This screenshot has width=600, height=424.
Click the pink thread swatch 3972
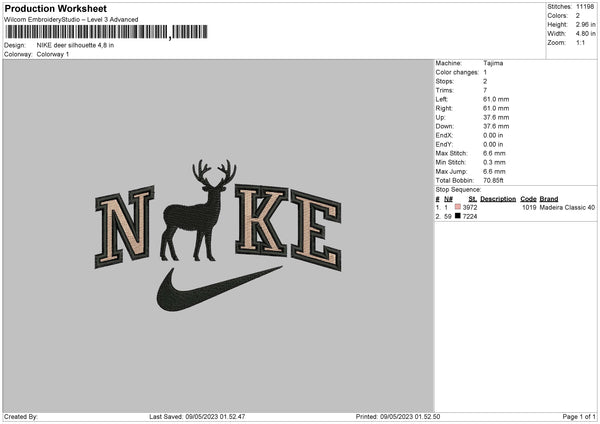coord(458,207)
